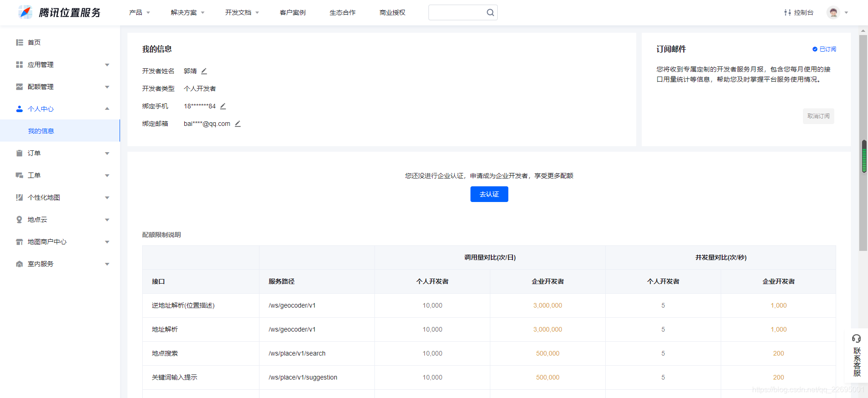The width and height of the screenshot is (868, 398).
Task: Expand 室内服务 sidebar arrow
Action: pyautogui.click(x=107, y=264)
